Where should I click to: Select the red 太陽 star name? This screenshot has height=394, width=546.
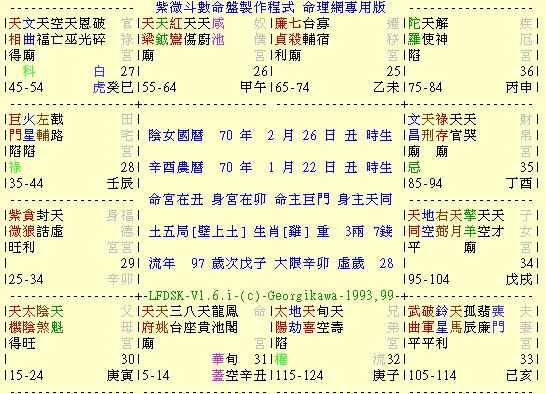coord(281,319)
